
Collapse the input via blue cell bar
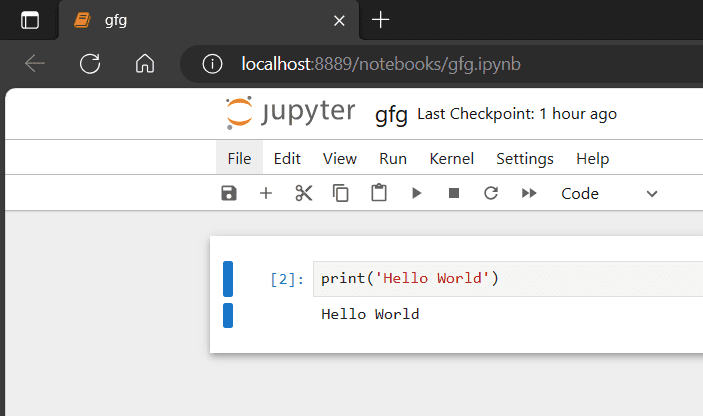(x=228, y=279)
